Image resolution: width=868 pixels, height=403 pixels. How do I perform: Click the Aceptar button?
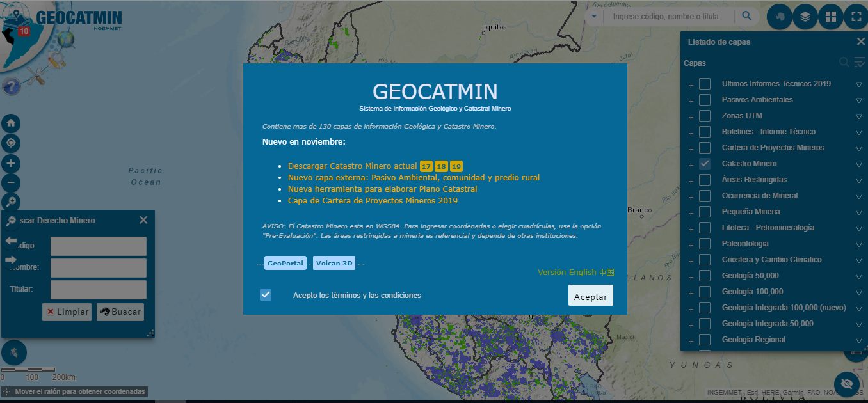tap(590, 296)
